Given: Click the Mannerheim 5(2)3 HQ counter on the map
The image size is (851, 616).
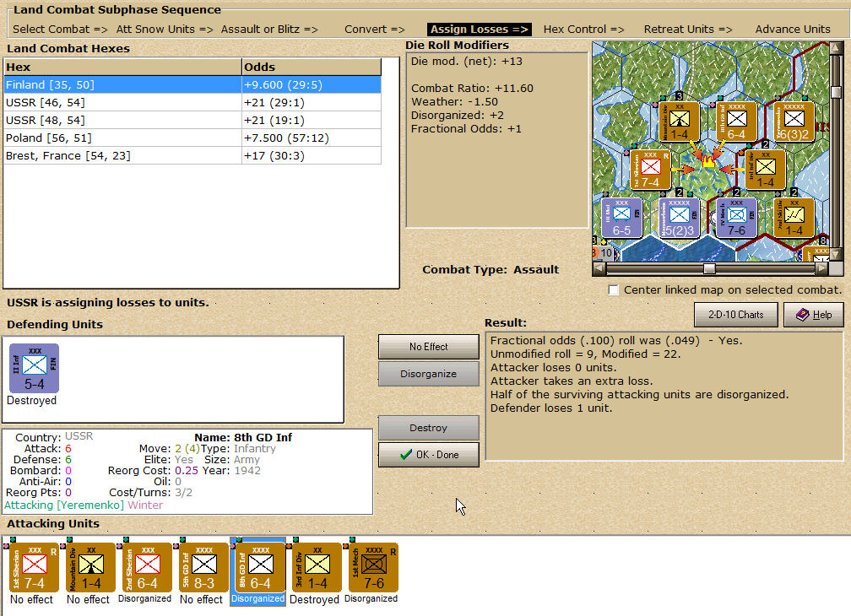Looking at the screenshot, I should tap(679, 218).
